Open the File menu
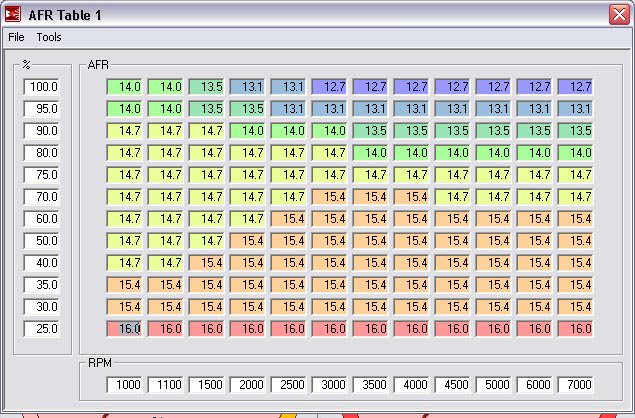The width and height of the screenshot is (635, 418). (x=16, y=37)
